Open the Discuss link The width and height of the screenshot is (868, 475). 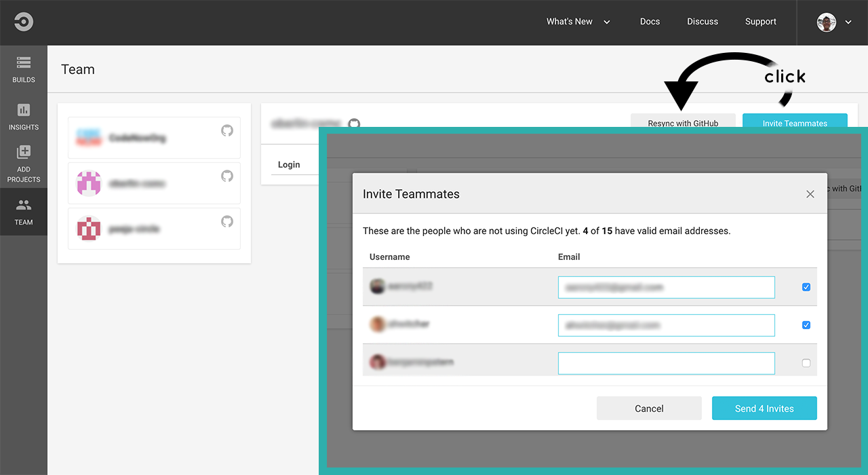pos(703,22)
